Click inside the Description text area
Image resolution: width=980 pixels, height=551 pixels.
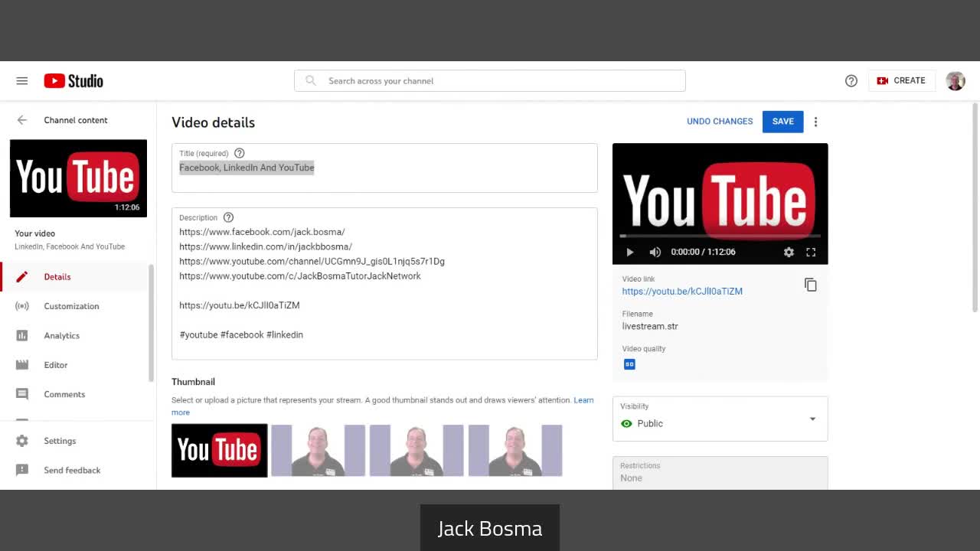[384, 283]
